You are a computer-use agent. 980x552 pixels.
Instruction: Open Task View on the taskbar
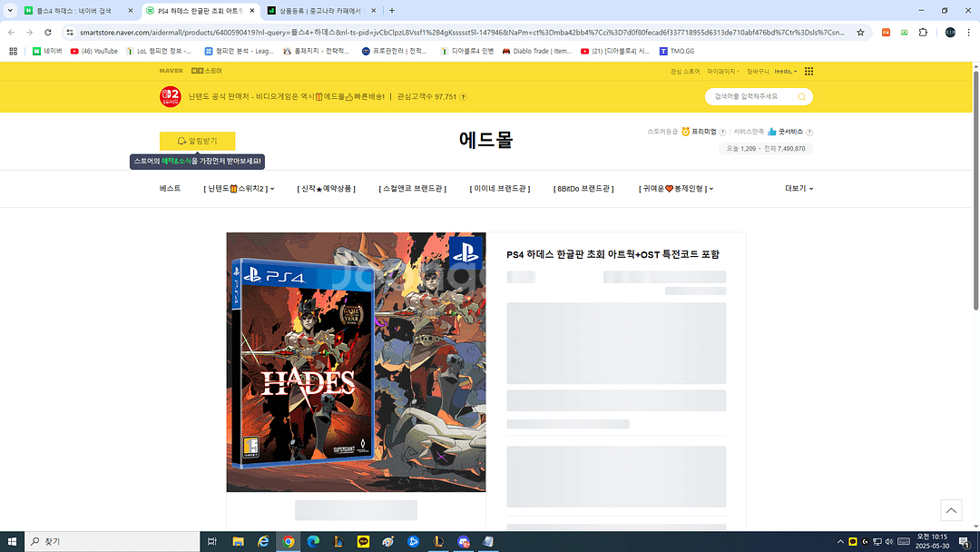pyautogui.click(x=211, y=541)
